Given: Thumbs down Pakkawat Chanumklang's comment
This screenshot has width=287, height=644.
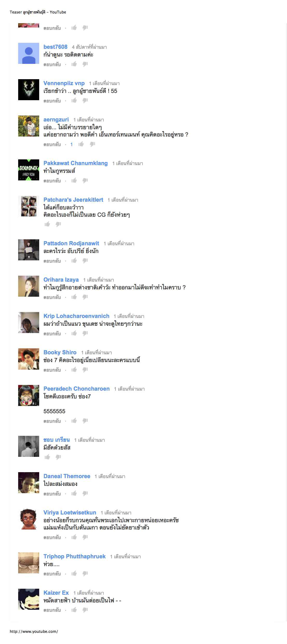Looking at the screenshot, I should [x=85, y=180].
